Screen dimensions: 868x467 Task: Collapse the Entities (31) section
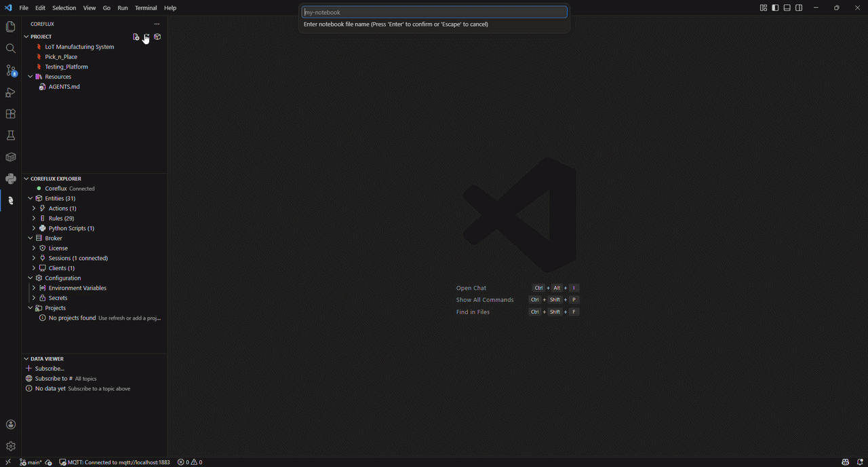[30, 198]
